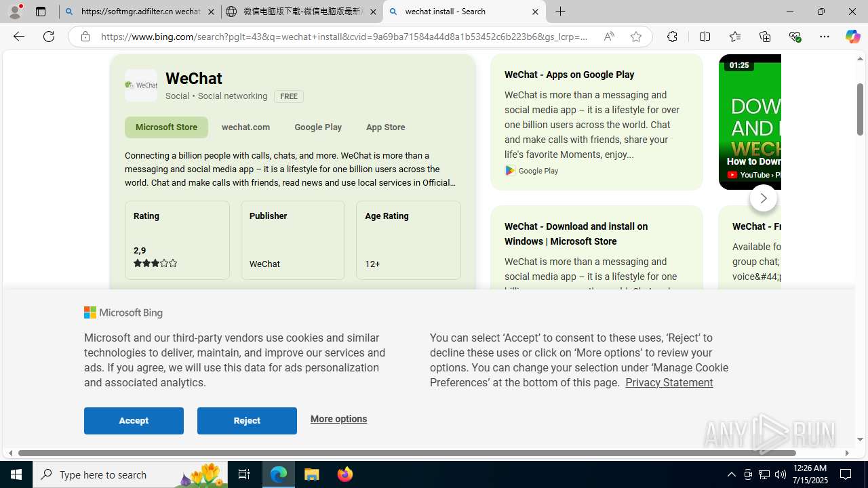Close the Chinese WeChat download tab

coord(373,12)
